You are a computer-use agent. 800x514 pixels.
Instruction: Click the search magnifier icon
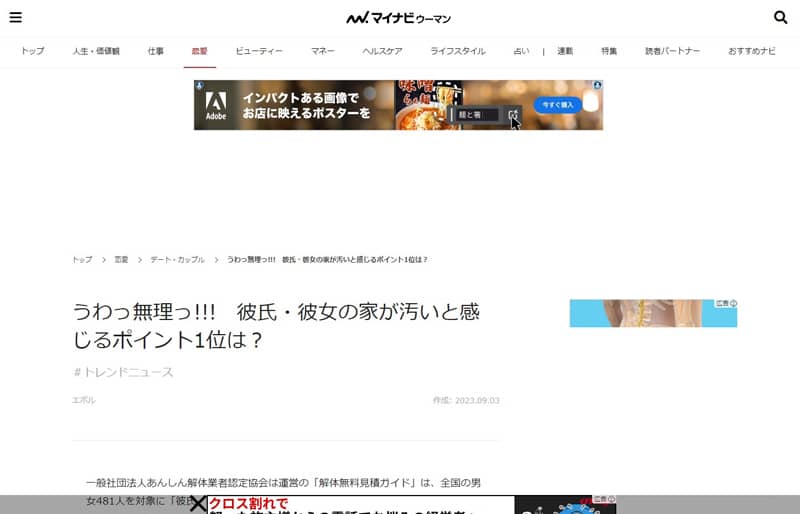coord(781,17)
